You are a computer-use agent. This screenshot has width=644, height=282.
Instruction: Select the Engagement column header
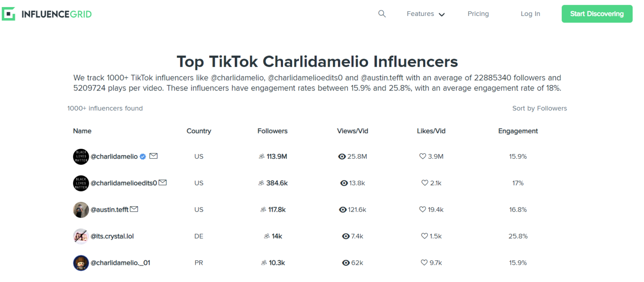click(x=518, y=131)
